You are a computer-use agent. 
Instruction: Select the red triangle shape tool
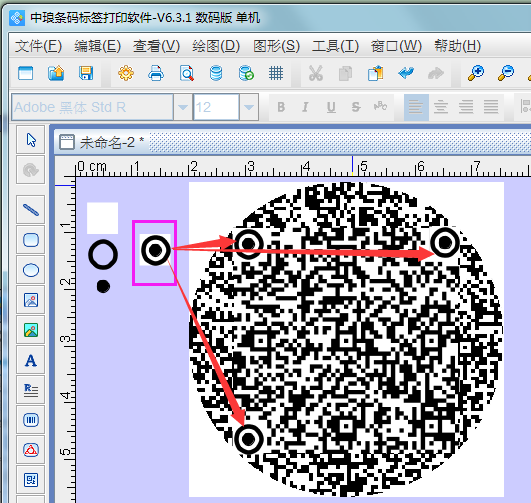[x=31, y=450]
